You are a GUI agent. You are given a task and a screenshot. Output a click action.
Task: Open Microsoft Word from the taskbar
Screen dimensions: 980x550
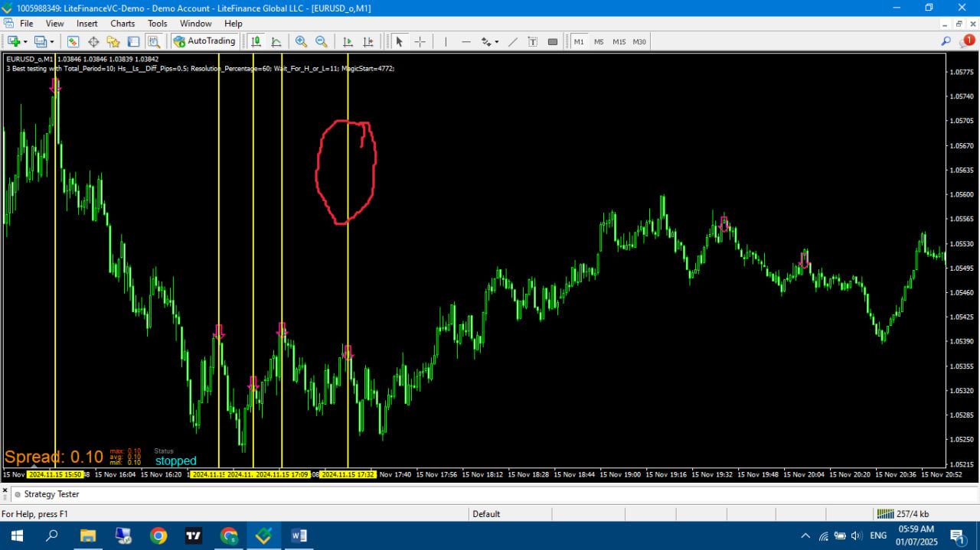299,535
